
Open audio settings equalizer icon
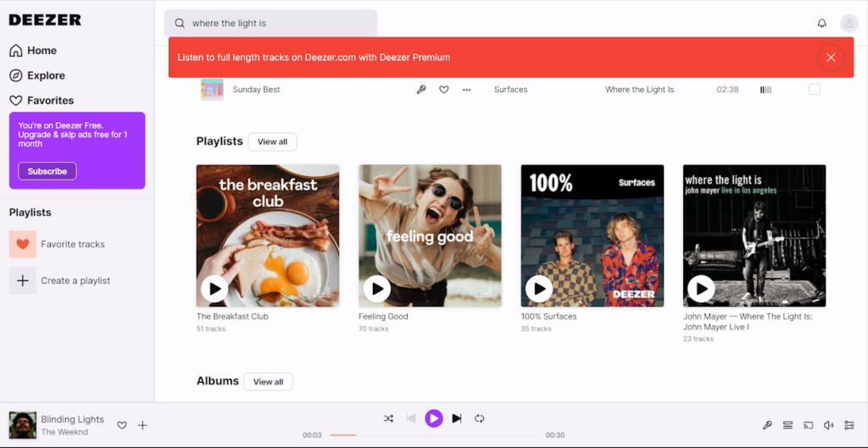[x=849, y=425]
